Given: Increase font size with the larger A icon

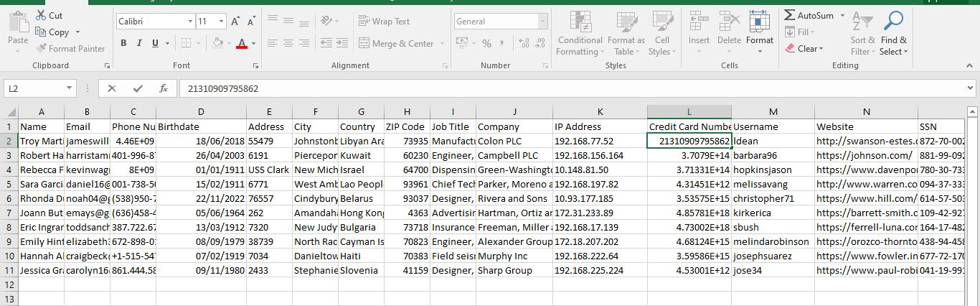Looking at the screenshot, I should (x=235, y=22).
